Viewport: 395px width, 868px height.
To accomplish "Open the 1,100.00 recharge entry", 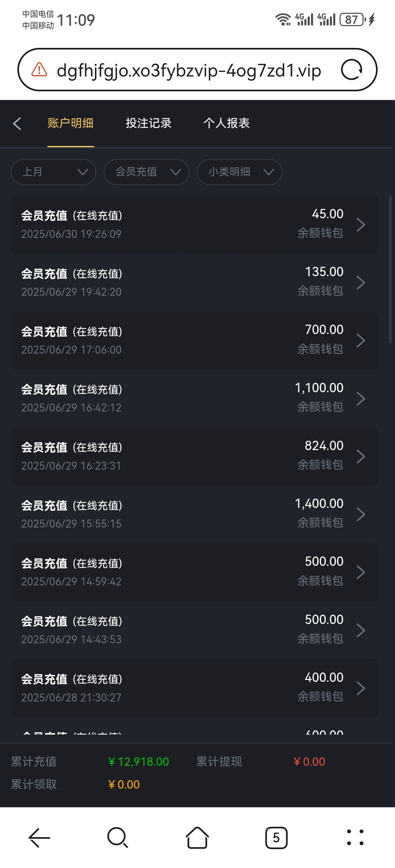I will [x=194, y=398].
